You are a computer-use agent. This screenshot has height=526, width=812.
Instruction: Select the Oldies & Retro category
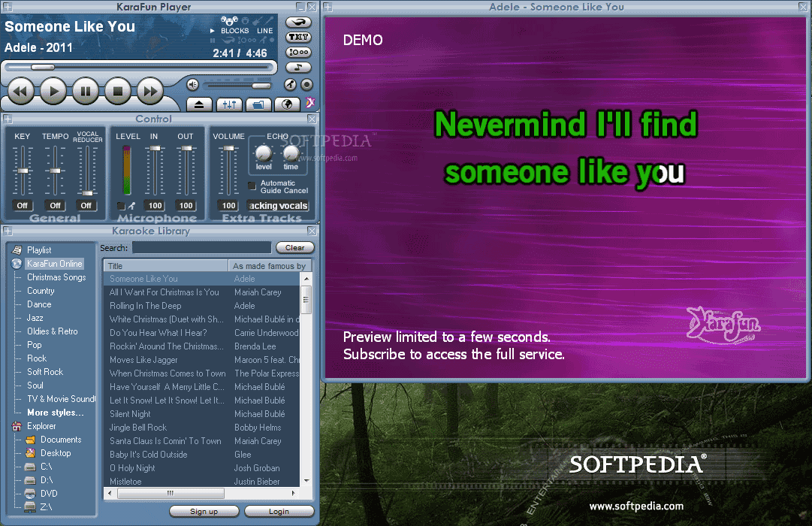point(53,331)
